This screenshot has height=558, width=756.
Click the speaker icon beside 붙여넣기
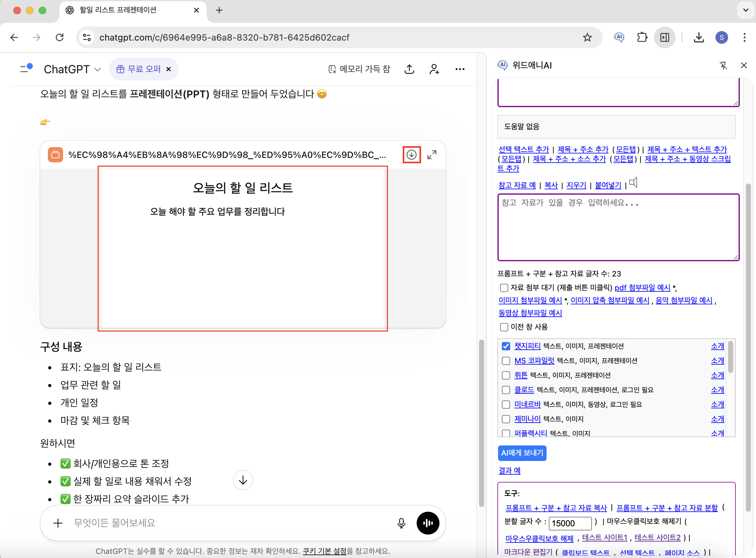pyautogui.click(x=633, y=183)
